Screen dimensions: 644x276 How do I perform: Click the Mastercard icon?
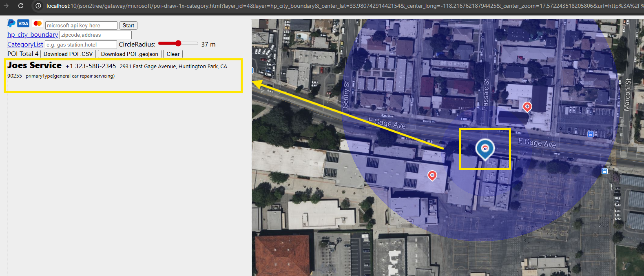click(x=38, y=23)
